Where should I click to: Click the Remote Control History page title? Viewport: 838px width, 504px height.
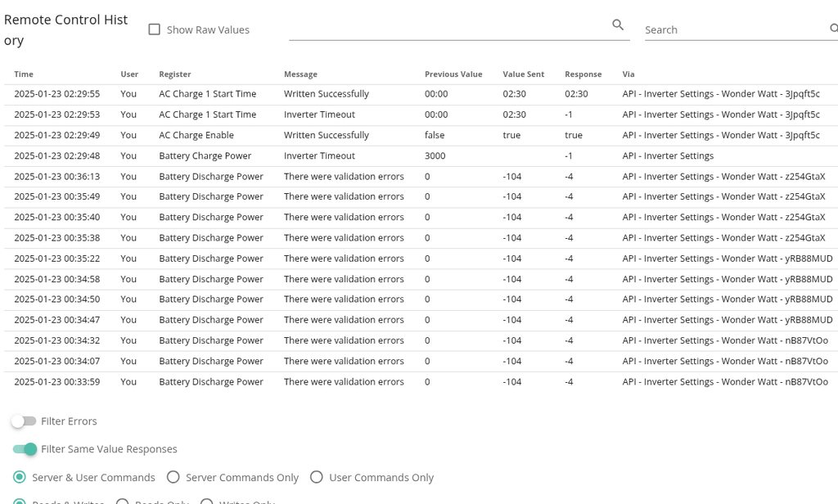[65, 30]
